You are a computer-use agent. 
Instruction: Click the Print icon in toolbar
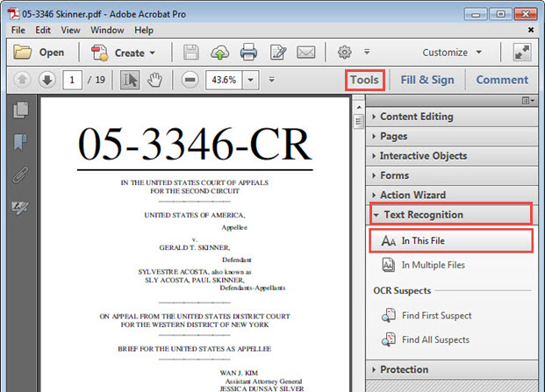tap(248, 53)
